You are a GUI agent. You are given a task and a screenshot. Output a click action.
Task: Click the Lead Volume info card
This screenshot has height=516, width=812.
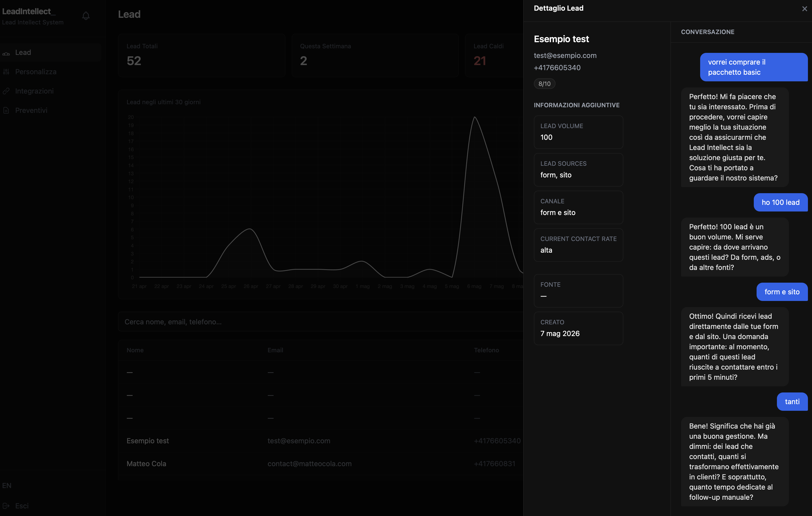578,132
